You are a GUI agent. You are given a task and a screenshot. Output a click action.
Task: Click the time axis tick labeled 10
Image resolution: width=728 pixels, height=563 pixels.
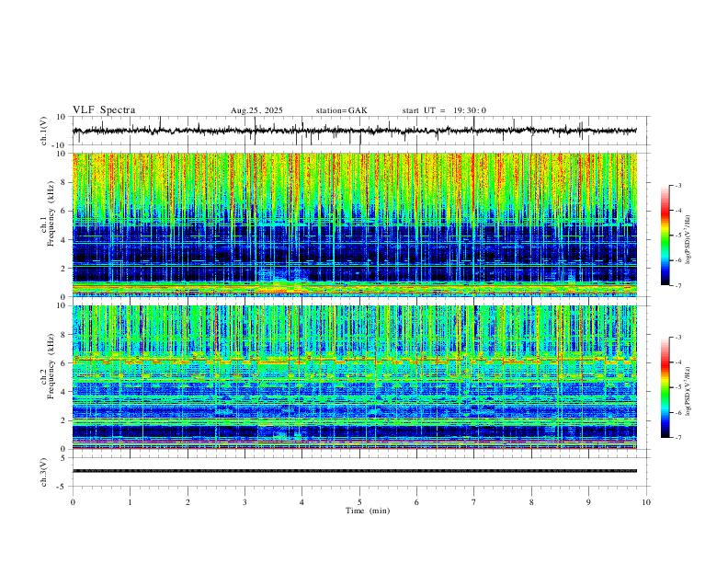pyautogui.click(x=646, y=502)
